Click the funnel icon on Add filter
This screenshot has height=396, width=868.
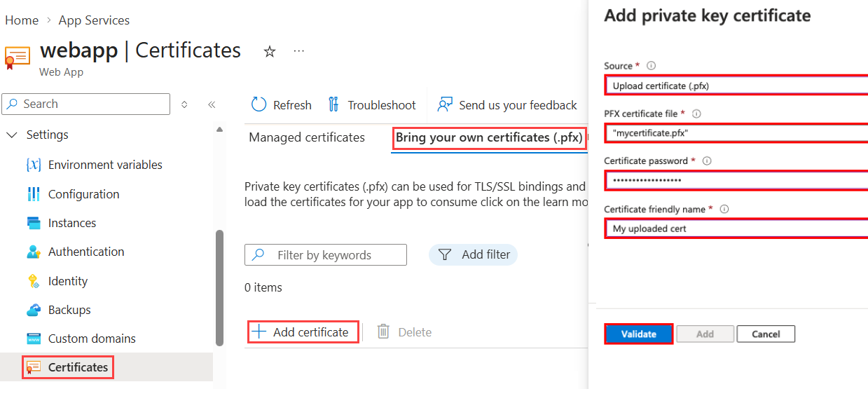click(x=444, y=254)
